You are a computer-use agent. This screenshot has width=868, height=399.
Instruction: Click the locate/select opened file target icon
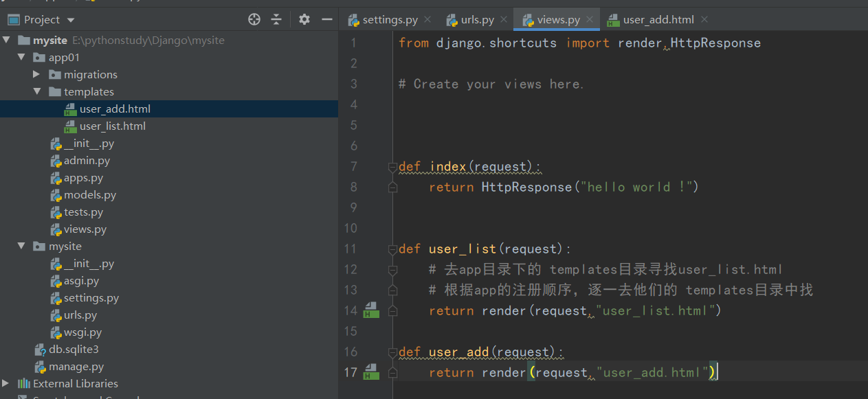click(x=254, y=19)
